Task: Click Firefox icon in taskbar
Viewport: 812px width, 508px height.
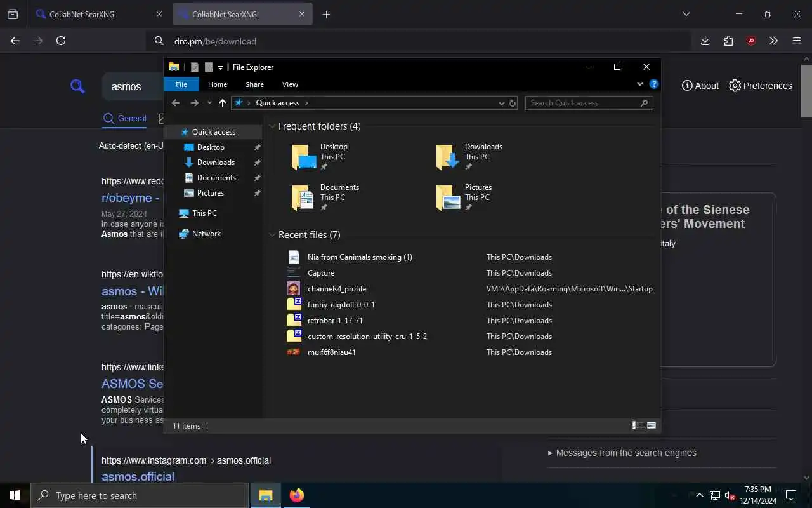Action: point(296,495)
